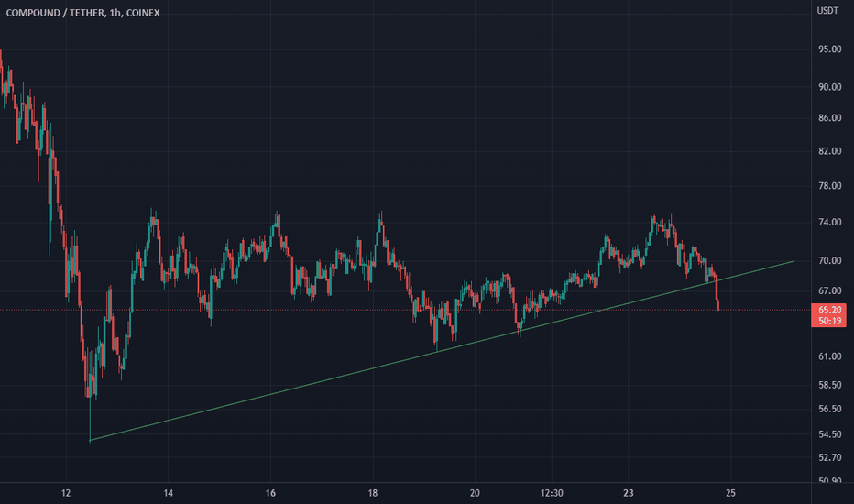Viewport: 854px width, 504px height.
Task: Click the date label 16 on time axis
Action: (x=270, y=493)
